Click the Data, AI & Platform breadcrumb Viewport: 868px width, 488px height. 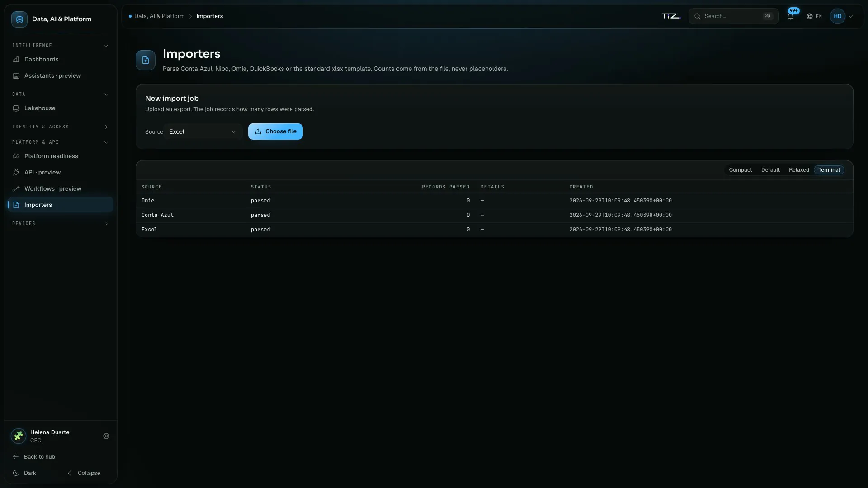coord(159,16)
